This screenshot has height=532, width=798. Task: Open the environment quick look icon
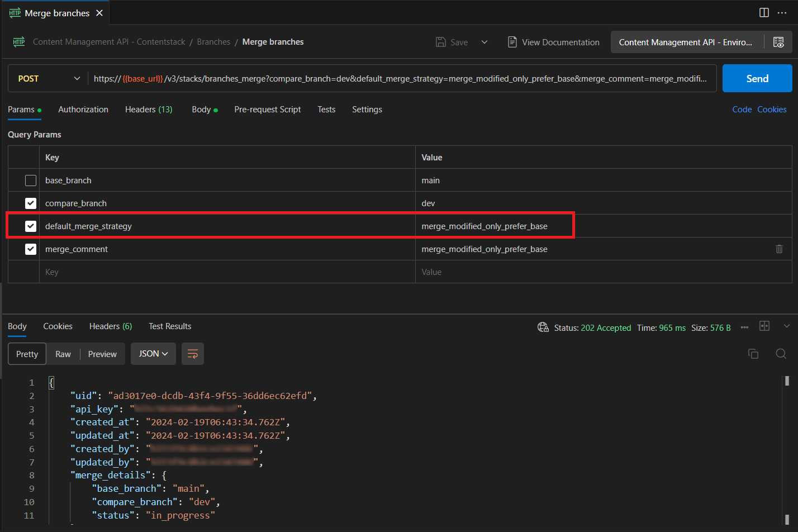point(778,42)
